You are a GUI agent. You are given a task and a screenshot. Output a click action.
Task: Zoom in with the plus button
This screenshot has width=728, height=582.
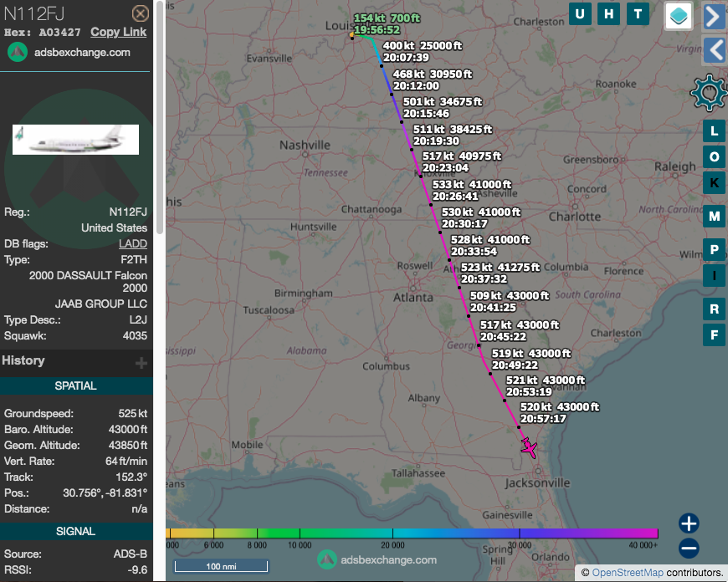689,523
